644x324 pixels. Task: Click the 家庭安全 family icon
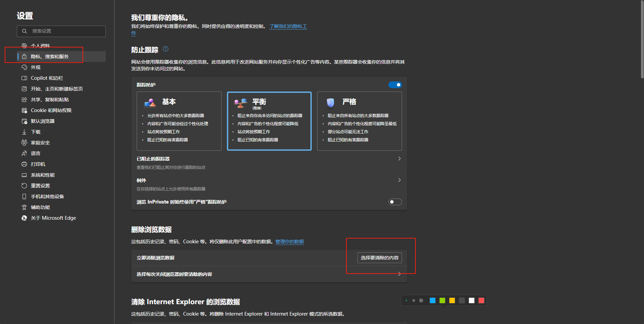24,143
